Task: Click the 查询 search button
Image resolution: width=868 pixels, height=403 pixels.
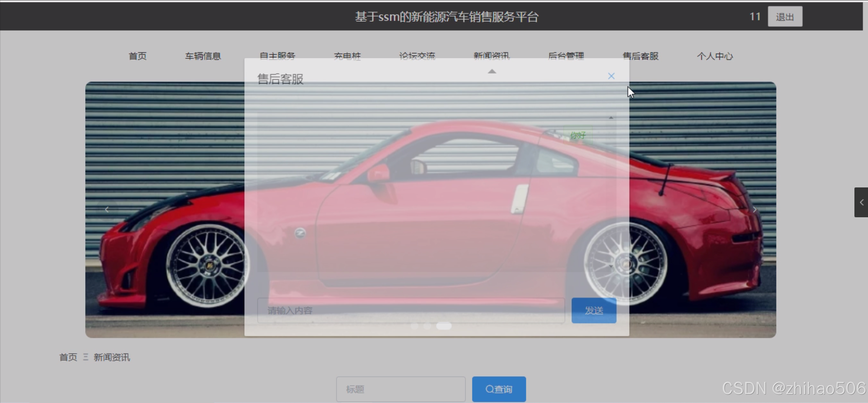Action: 499,389
